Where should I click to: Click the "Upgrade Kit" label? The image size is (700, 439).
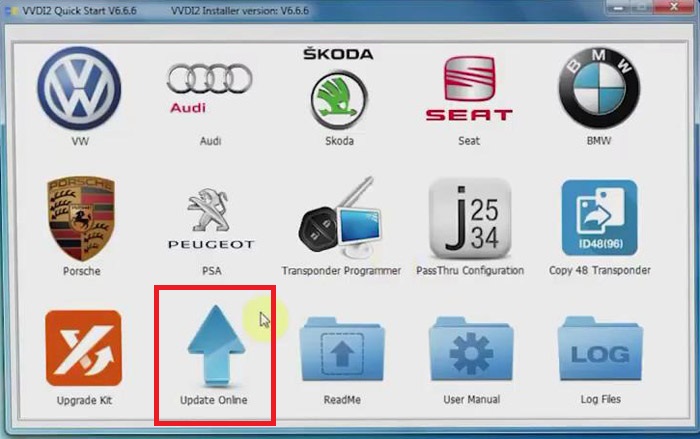84,400
